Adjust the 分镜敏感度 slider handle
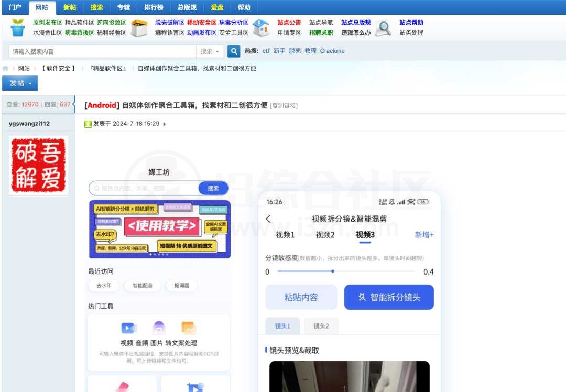The height and width of the screenshot is (392, 566). [333, 271]
